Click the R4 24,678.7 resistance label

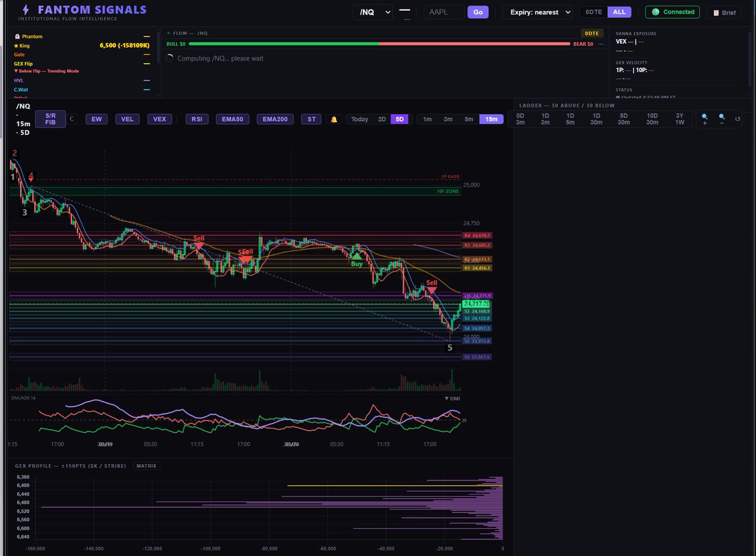pos(477,235)
